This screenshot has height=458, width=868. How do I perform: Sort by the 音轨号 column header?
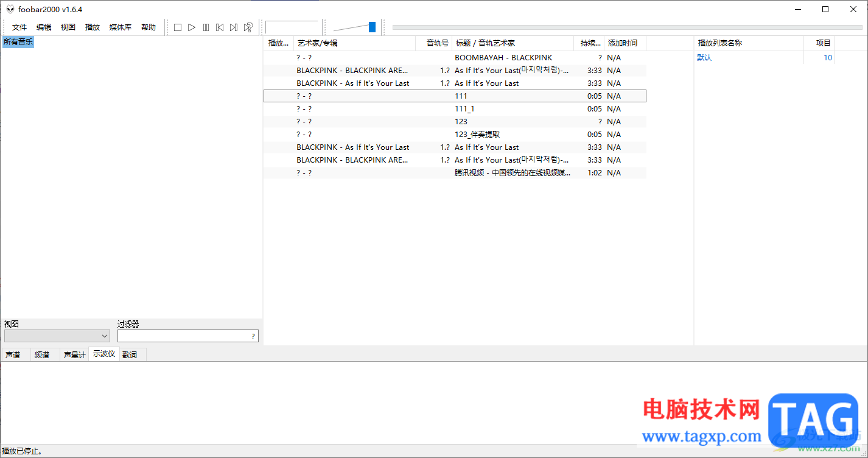(x=434, y=43)
